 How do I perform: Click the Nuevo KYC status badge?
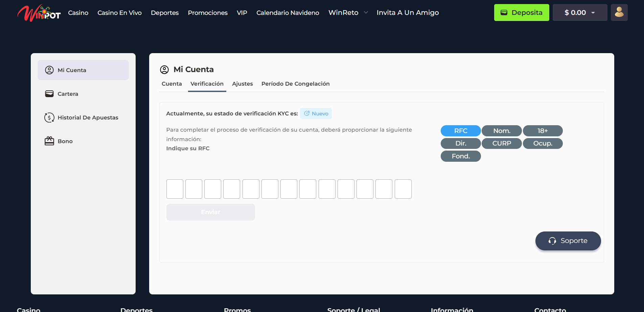tap(316, 114)
